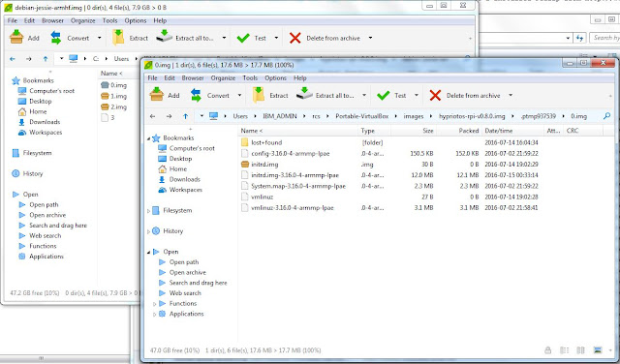Click search field in far background window

tap(604, 38)
